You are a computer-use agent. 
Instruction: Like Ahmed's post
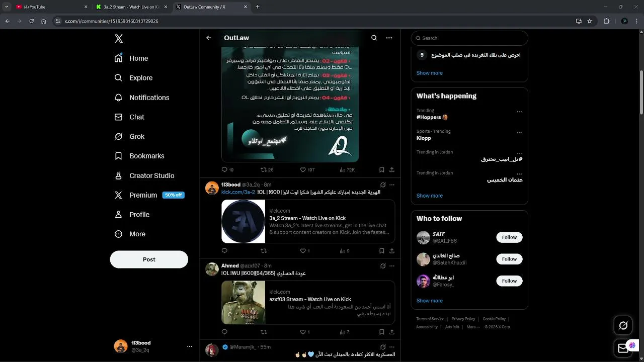305,332
